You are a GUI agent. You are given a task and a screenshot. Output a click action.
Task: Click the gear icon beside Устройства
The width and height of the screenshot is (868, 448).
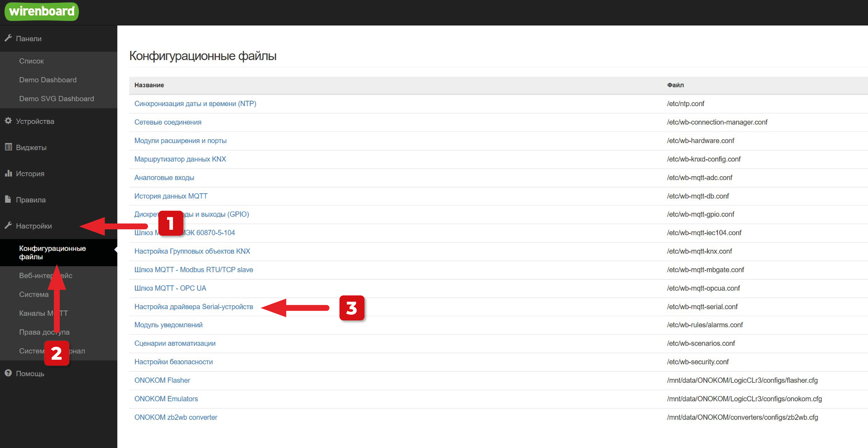[x=8, y=121]
